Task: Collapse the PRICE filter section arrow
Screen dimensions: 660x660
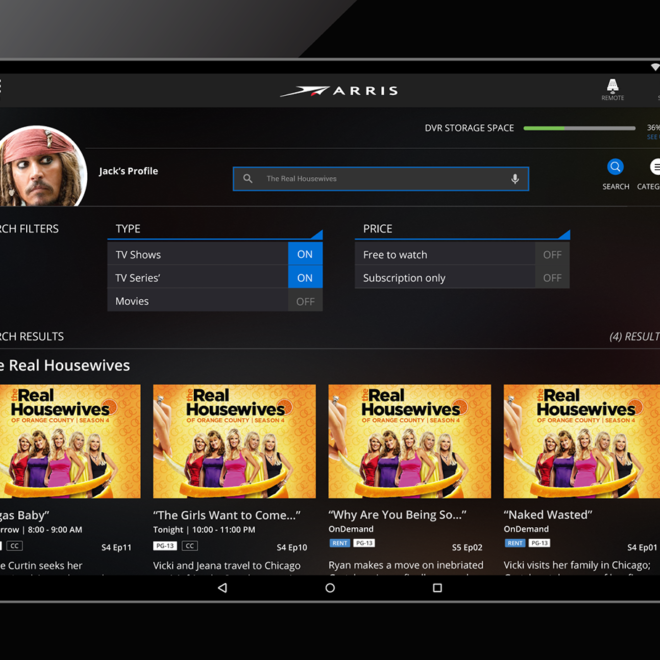Action: pyautogui.click(x=565, y=234)
